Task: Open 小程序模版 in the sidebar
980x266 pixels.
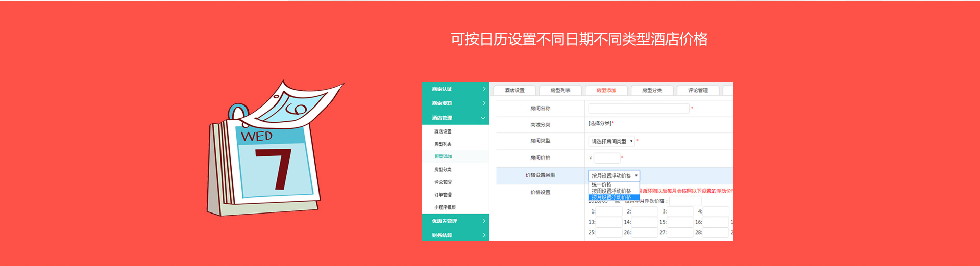Action: pos(445,207)
